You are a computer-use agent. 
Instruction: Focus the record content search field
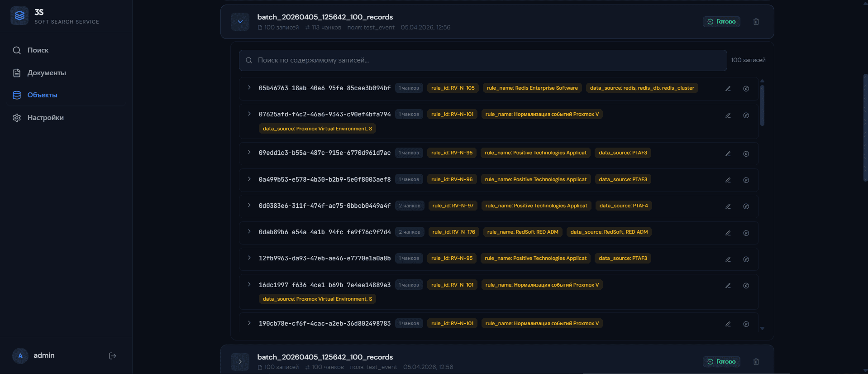(x=482, y=60)
